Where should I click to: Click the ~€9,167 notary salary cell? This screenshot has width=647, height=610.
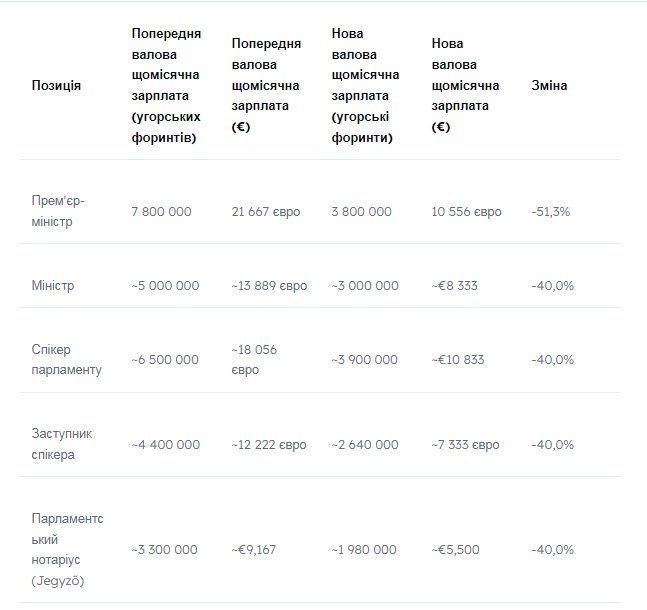pos(254,550)
